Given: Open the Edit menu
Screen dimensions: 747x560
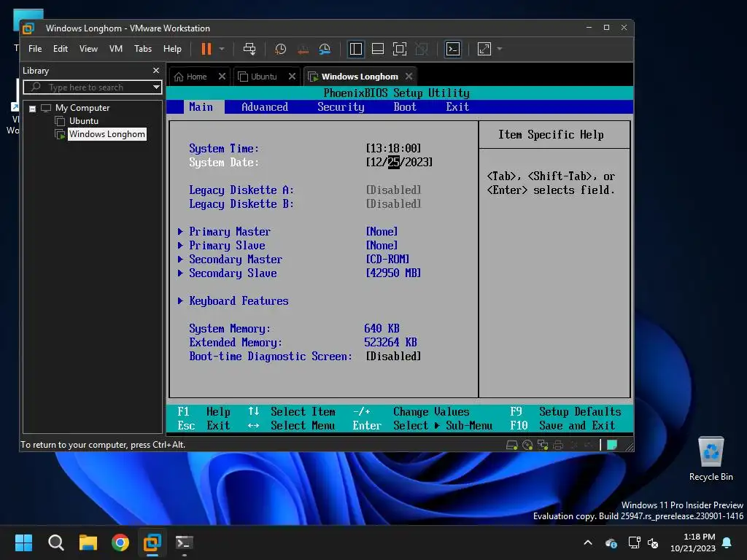Looking at the screenshot, I should pyautogui.click(x=60, y=49).
